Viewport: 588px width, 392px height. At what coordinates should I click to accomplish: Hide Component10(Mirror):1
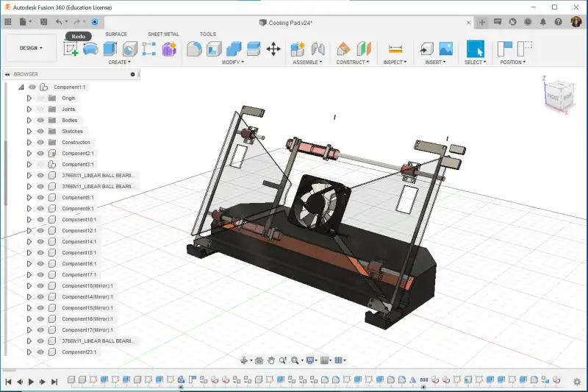click(x=40, y=286)
